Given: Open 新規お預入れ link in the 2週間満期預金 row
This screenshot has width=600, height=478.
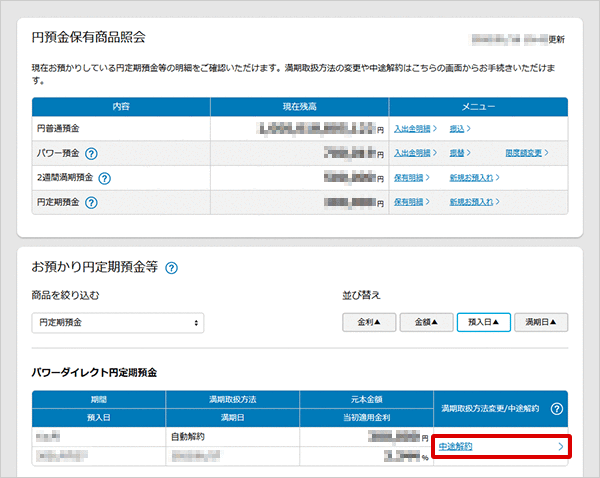Looking at the screenshot, I should [474, 178].
